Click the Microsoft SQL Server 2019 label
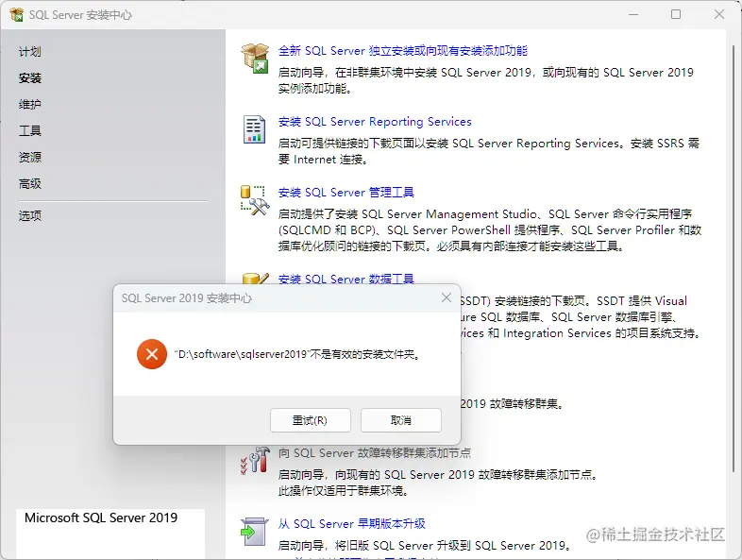742x560 pixels. point(101,518)
